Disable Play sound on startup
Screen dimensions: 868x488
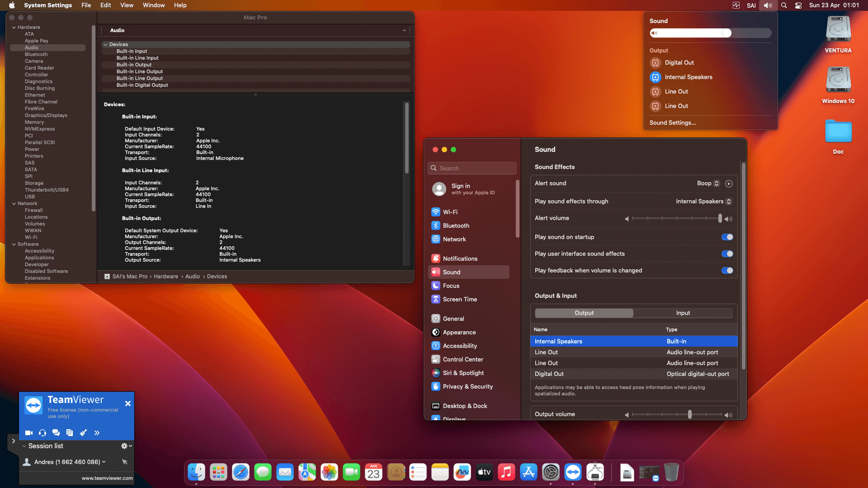tap(727, 237)
